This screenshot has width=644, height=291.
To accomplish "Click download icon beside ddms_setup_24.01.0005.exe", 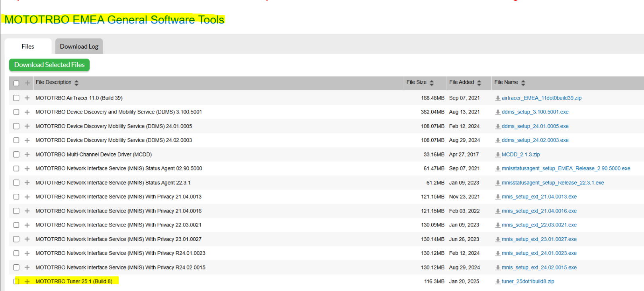I will point(498,127).
